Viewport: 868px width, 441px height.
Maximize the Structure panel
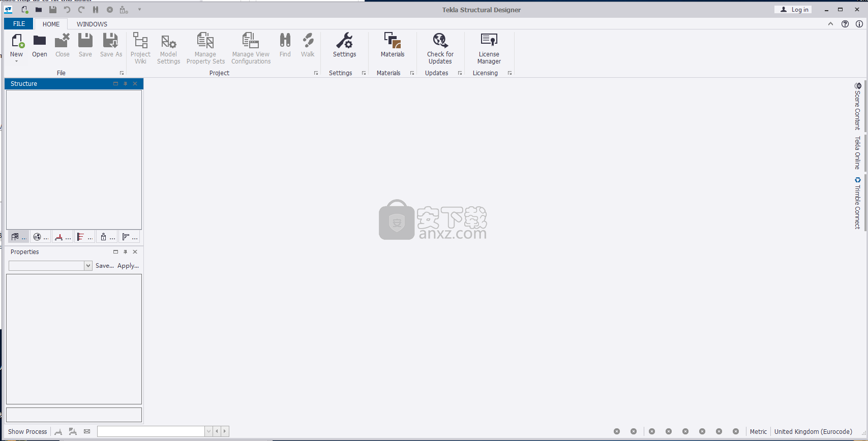115,84
